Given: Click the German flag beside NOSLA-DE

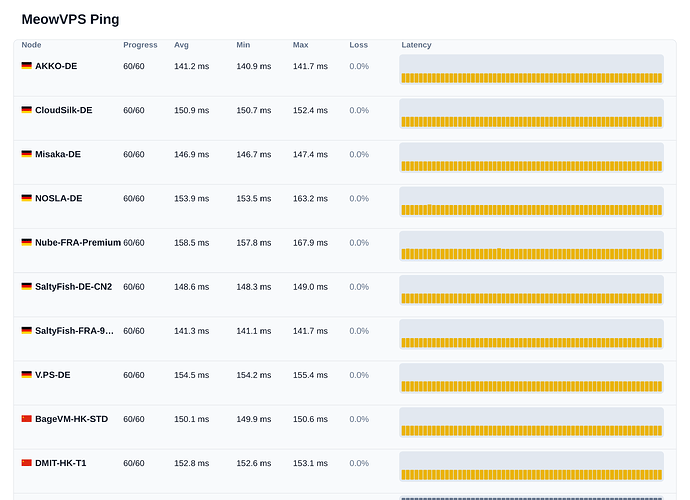Looking at the screenshot, I should tap(26, 198).
